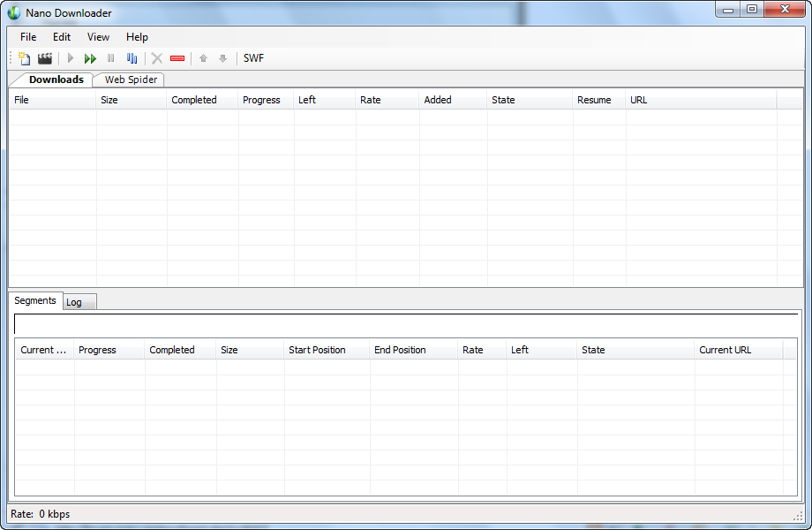Switch to the Log tab

click(x=75, y=302)
